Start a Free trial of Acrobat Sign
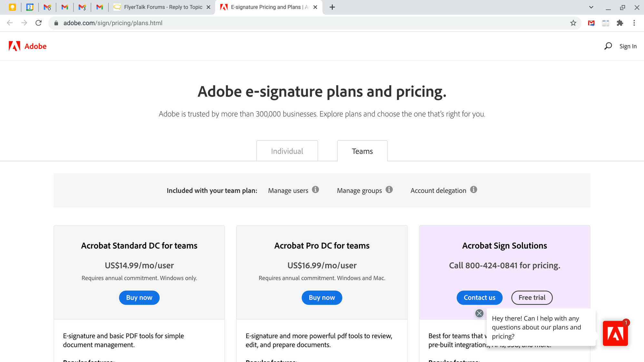Image resolution: width=644 pixels, height=362 pixels. pyautogui.click(x=532, y=298)
